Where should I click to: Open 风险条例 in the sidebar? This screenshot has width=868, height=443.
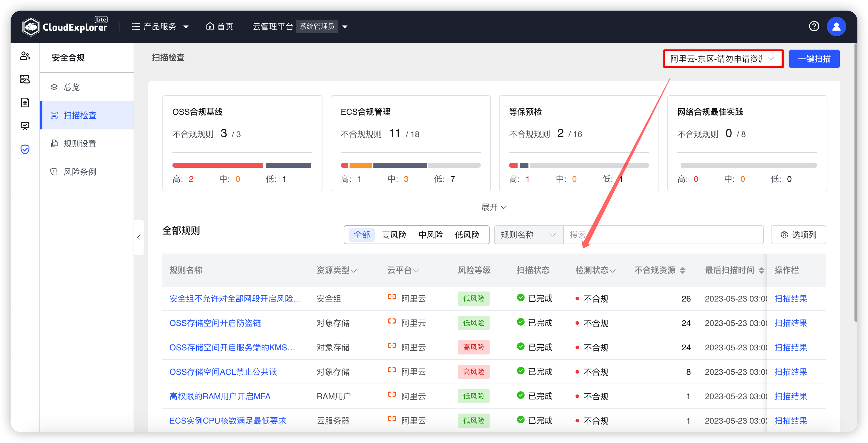pyautogui.click(x=87, y=172)
